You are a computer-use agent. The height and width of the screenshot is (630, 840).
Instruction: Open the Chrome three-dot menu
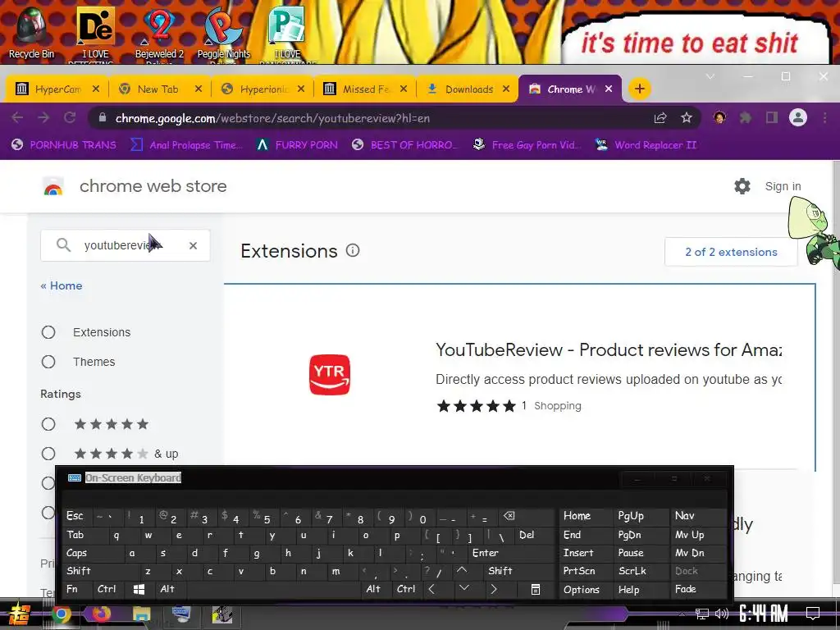pos(824,118)
